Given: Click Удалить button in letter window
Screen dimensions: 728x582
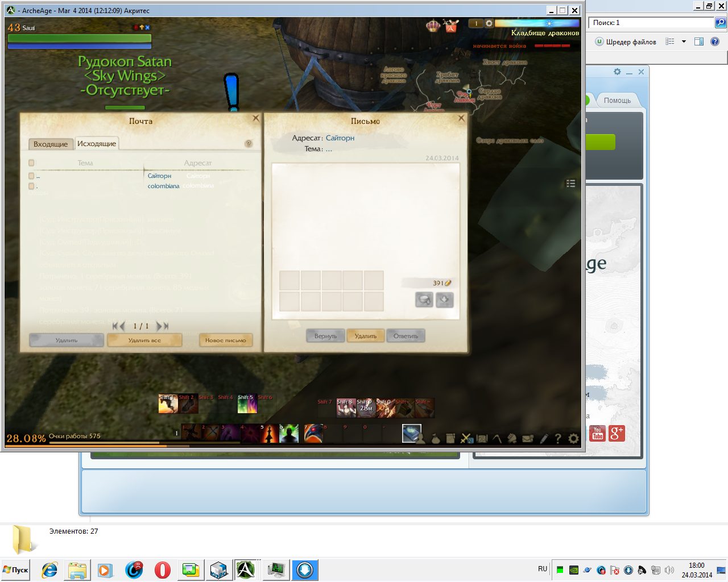Looking at the screenshot, I should [x=366, y=336].
